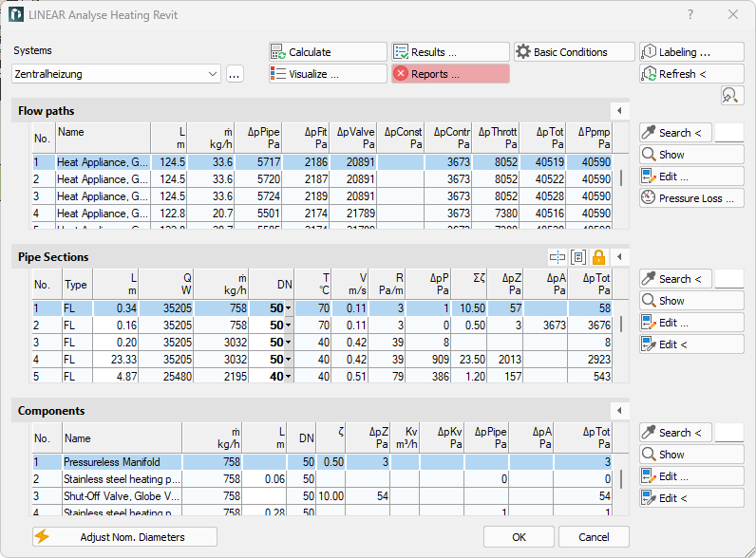Click Search in the Components side panel
The width and height of the screenshot is (756, 558).
click(675, 432)
